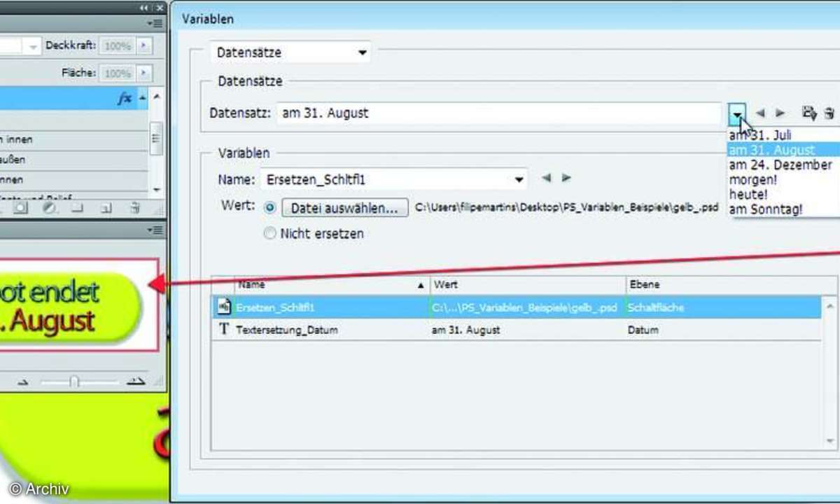Create new adjustment layer icon in Layers panel
The image size is (840, 504).
click(49, 208)
